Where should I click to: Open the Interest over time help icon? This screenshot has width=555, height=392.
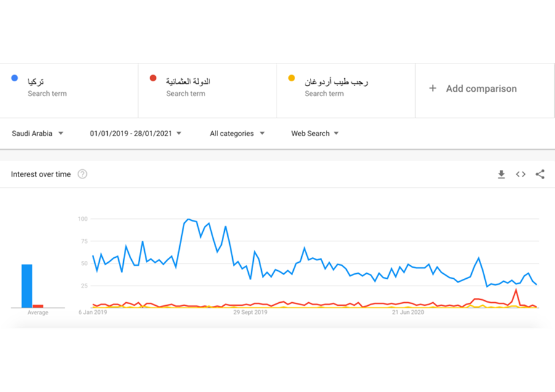pos(83,174)
